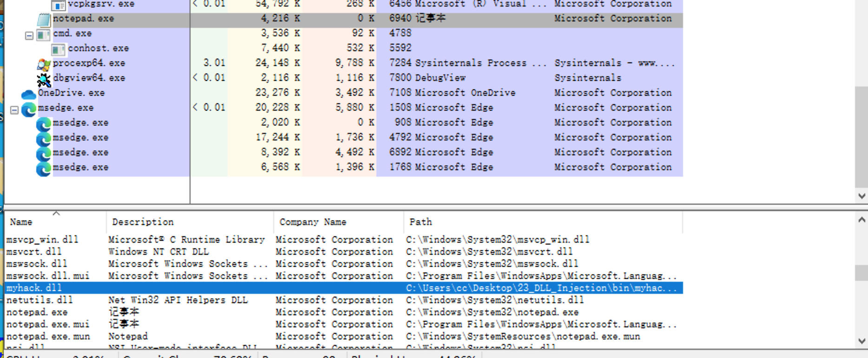Click the Microsoft OneDrive description text
This screenshot has width=868, height=358.
[x=465, y=93]
